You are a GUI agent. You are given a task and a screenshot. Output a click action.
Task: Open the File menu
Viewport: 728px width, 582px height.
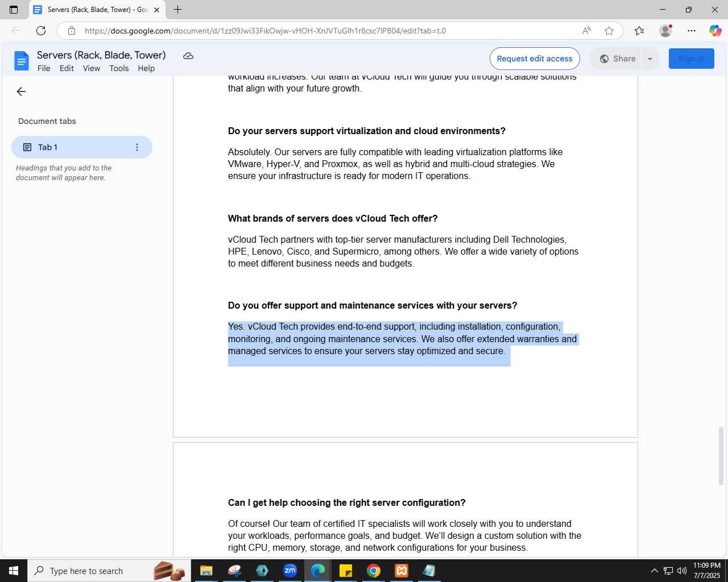point(44,68)
